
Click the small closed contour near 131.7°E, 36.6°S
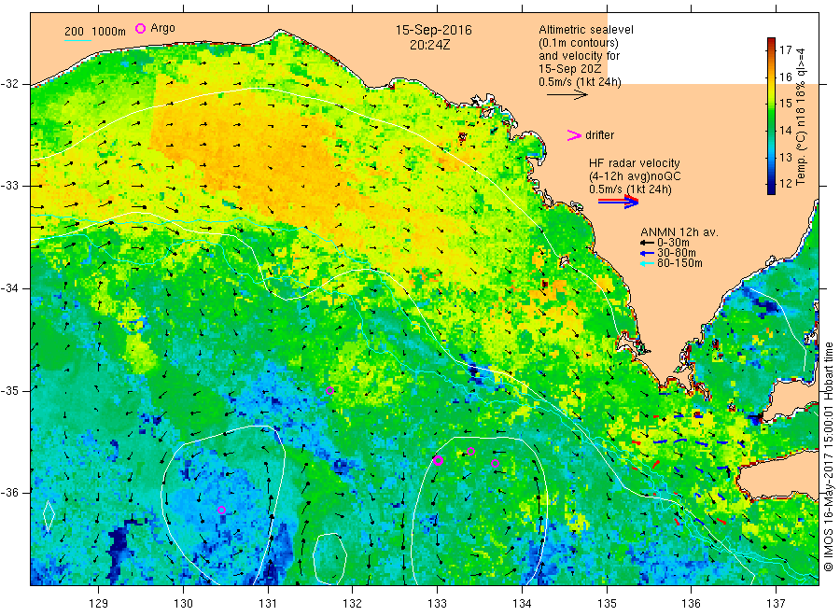[330, 559]
